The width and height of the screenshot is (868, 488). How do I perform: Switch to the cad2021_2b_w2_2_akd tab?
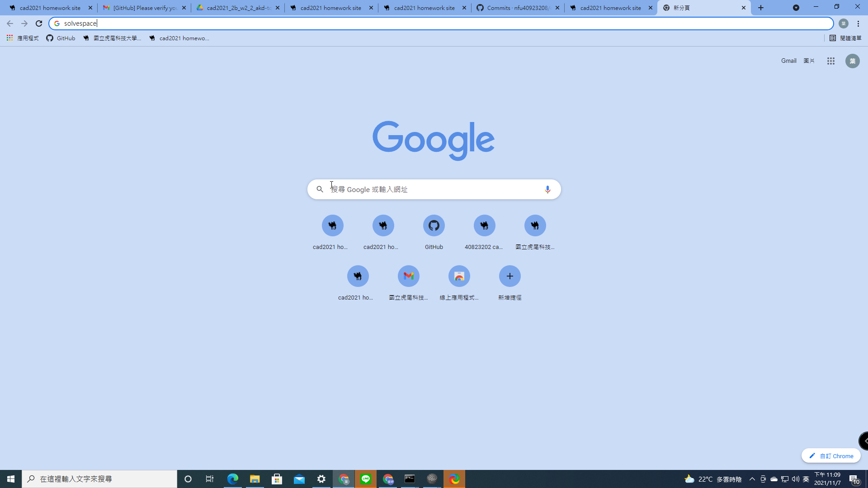[x=238, y=8]
